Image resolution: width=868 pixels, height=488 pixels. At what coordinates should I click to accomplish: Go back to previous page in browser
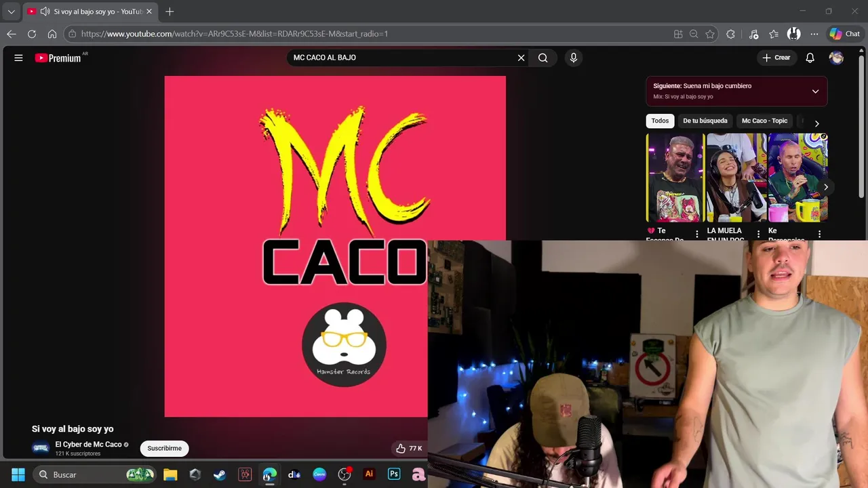12,34
